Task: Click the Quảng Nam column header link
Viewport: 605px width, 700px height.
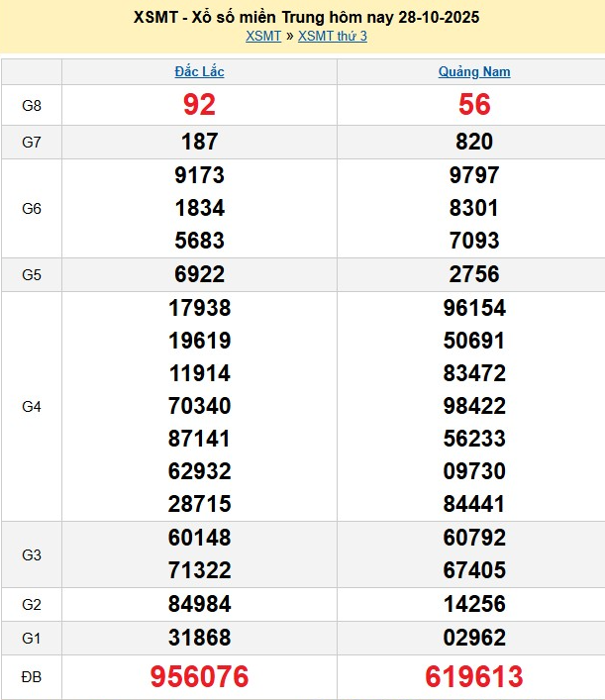Action: pos(474,72)
